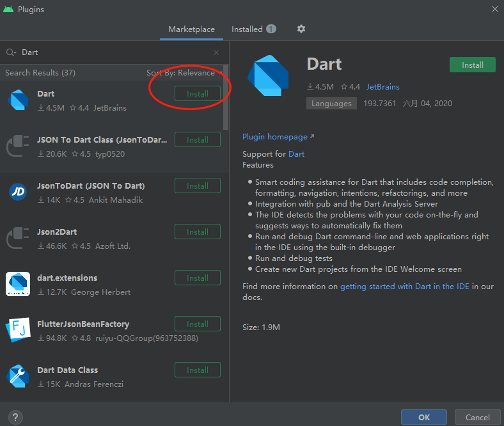Click the Languages tag
The height and width of the screenshot is (426, 504).
coord(331,103)
